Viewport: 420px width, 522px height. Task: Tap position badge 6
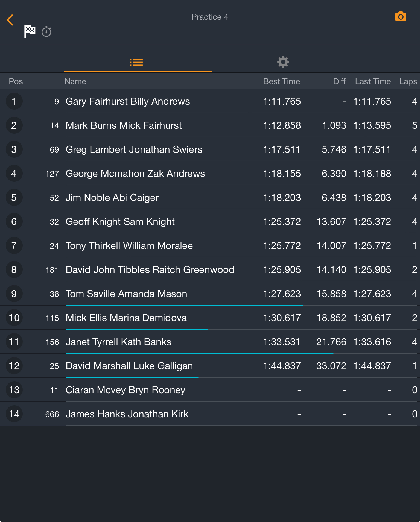[x=14, y=222]
